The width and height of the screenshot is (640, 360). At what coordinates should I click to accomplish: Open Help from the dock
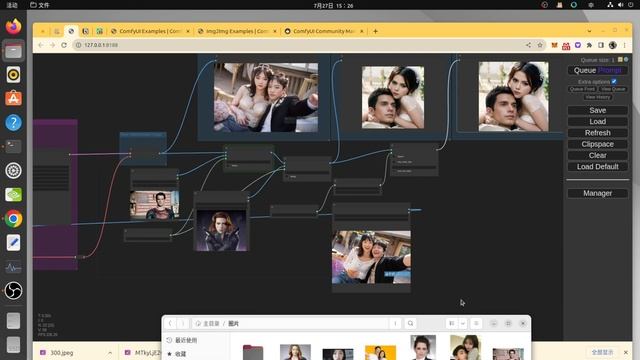[x=13, y=122]
